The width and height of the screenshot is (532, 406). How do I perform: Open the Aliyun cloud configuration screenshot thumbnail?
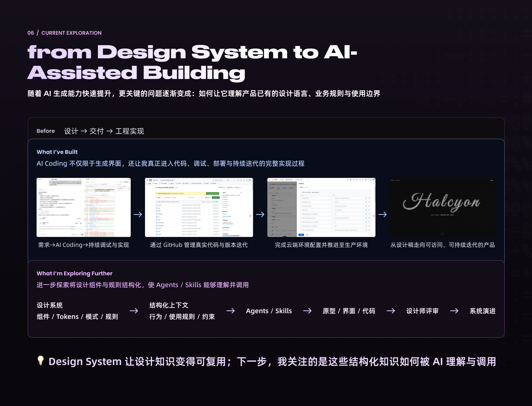pyautogui.click(x=321, y=207)
